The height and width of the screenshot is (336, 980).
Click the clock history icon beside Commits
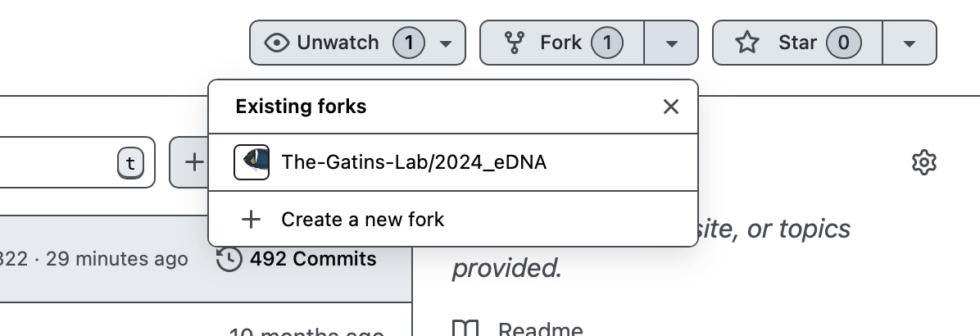[229, 259]
